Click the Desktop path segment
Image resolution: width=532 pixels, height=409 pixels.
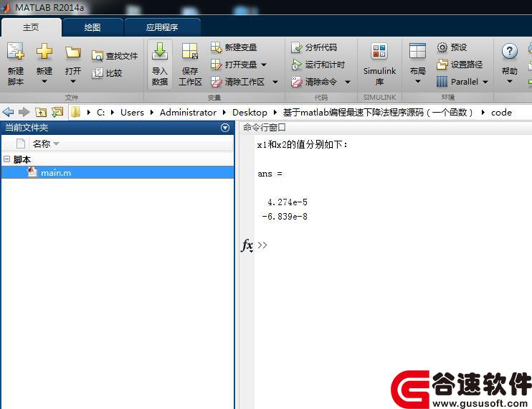tap(250, 113)
